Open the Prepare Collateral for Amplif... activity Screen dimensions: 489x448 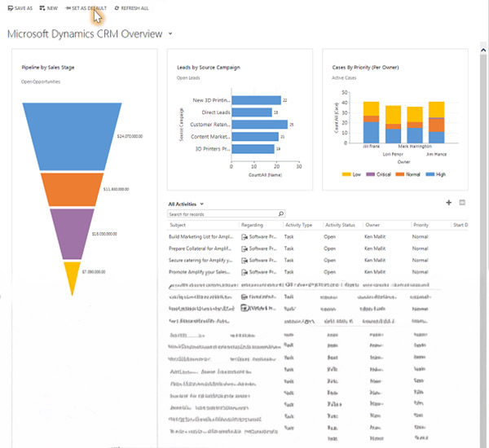[200, 248]
